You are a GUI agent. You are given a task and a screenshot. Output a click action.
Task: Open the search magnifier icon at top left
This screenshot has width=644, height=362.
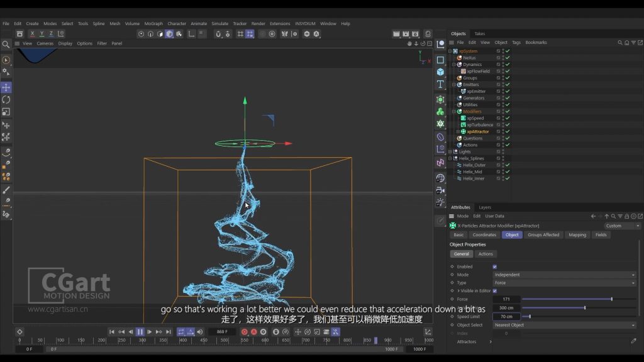(x=6, y=44)
